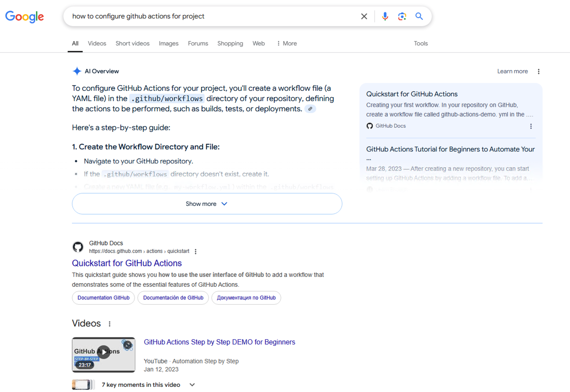Viewport: 570px width, 392px height.
Task: Click GitHub favicon in Quickstart source card
Action: coord(370,126)
